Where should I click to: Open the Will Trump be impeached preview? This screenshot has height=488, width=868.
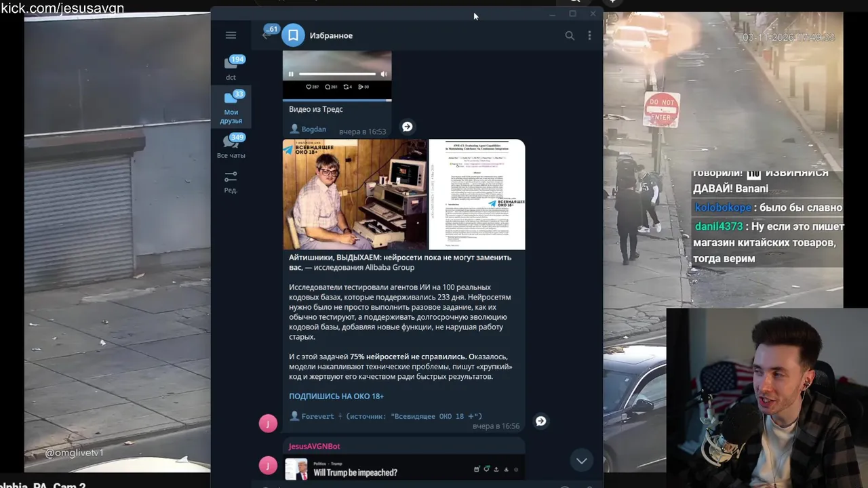404,468
